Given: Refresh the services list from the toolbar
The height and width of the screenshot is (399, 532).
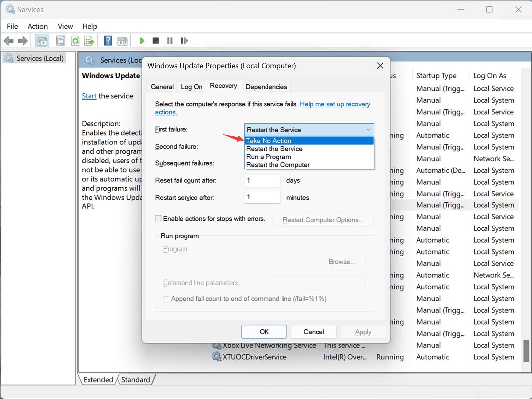Looking at the screenshot, I should click(75, 41).
